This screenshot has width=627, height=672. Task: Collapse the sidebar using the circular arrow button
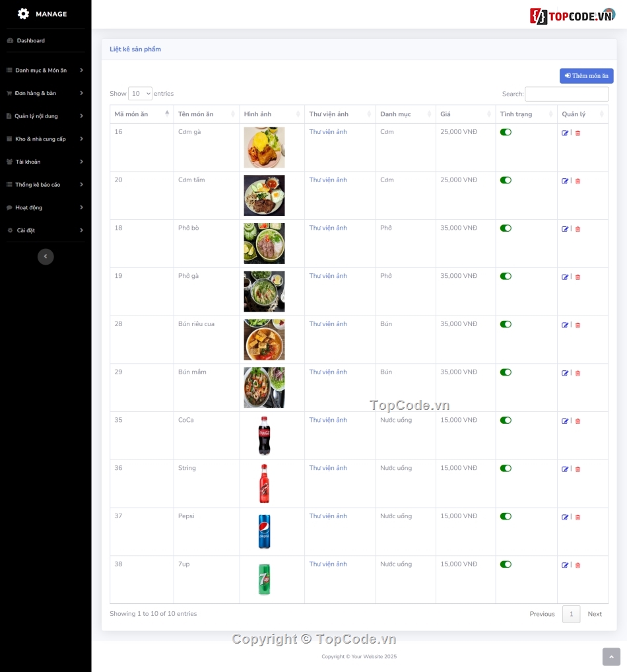point(46,256)
